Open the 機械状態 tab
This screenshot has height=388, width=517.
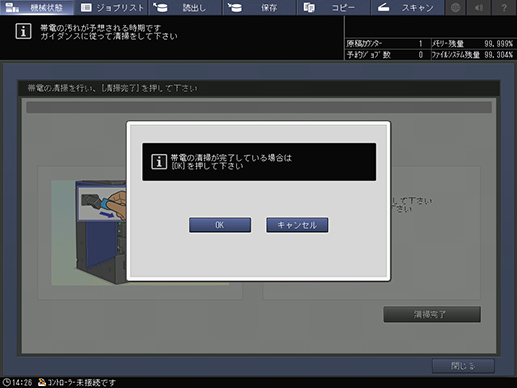(x=36, y=7)
